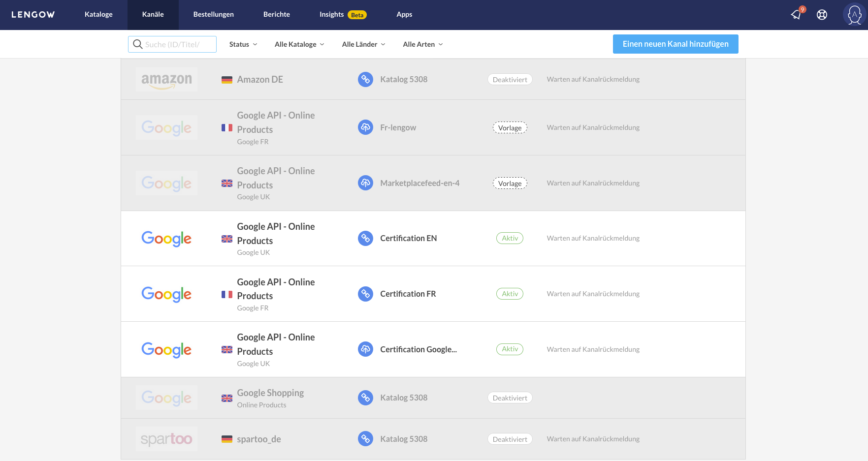Click the French flag in the Fr-lengow row
The height and width of the screenshot is (461, 868).
(x=227, y=128)
